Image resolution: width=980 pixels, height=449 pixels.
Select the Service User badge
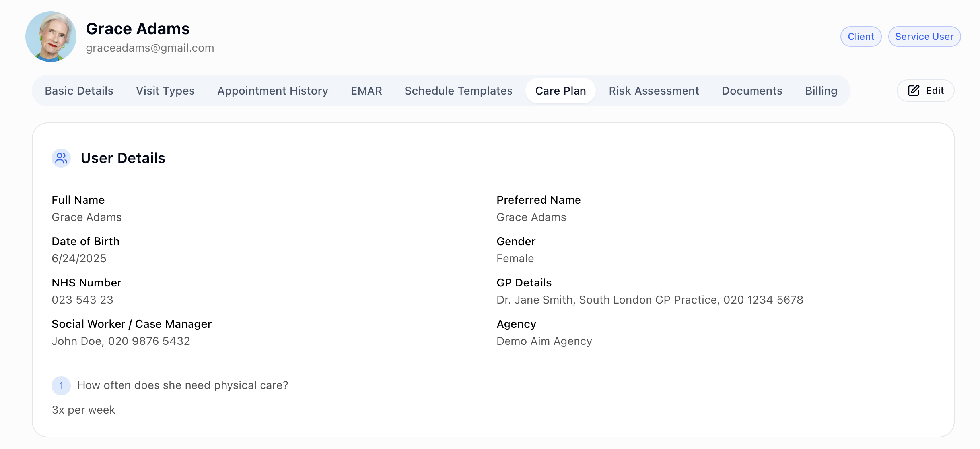(924, 36)
